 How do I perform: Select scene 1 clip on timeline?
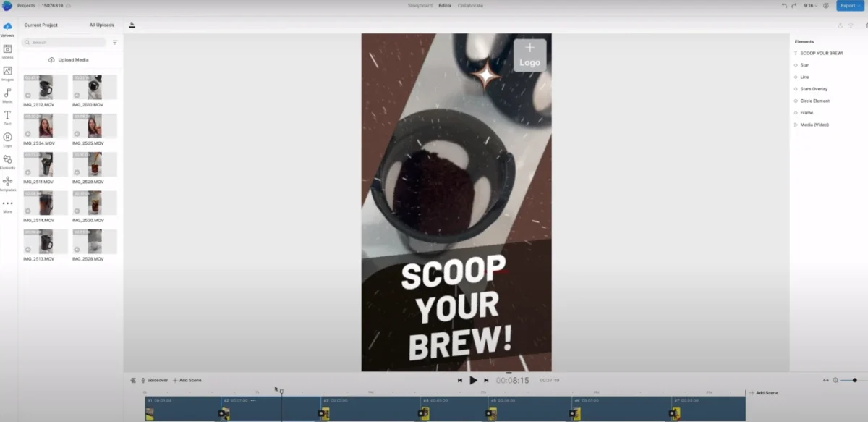click(183, 409)
